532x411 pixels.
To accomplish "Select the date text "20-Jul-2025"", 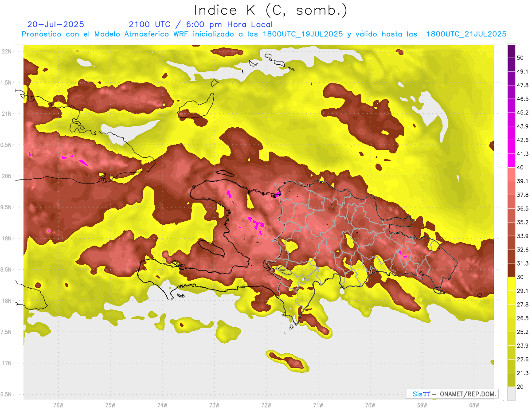I will click(56, 24).
